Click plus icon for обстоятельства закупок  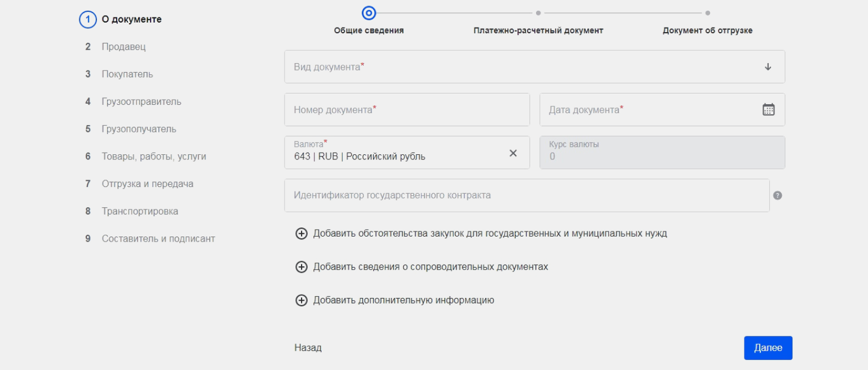pos(302,234)
